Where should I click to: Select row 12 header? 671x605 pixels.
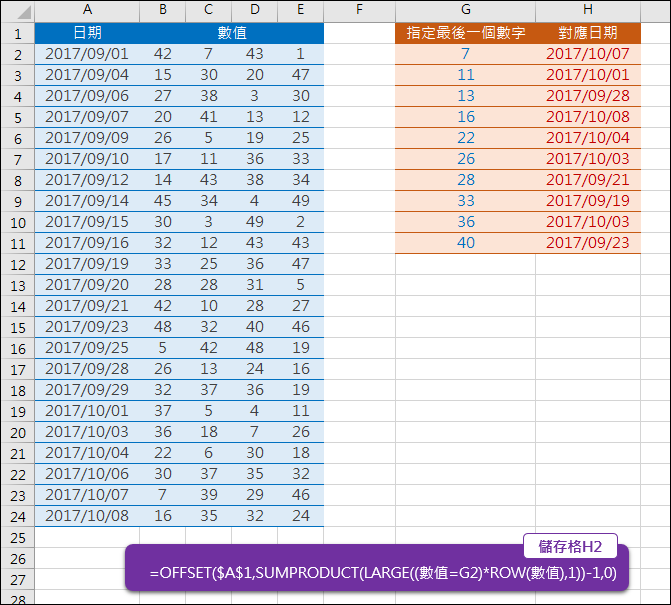tap(18, 264)
